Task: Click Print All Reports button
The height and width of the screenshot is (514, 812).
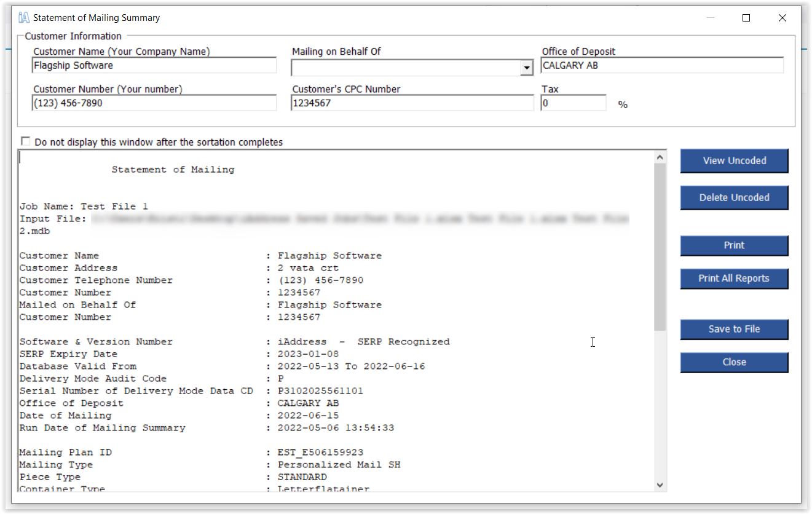Action: pos(734,279)
